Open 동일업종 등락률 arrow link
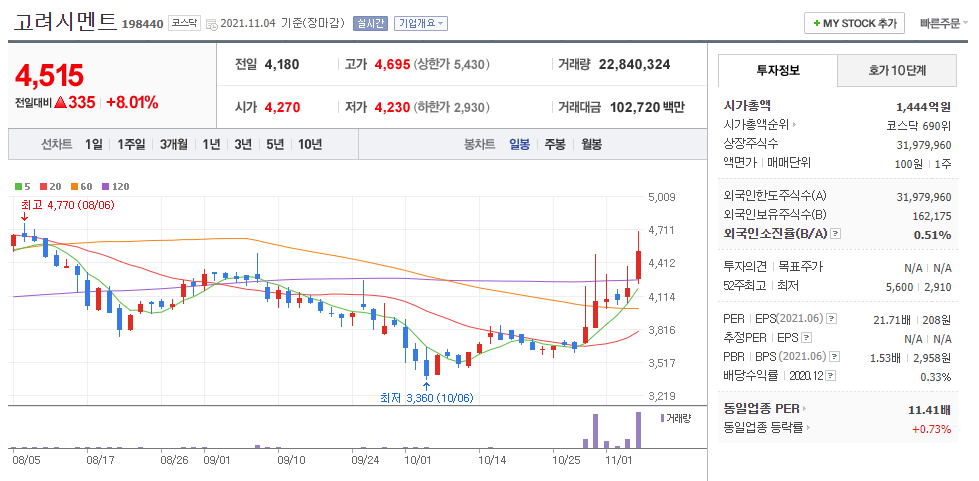The width and height of the screenshot is (979, 481). (x=809, y=428)
